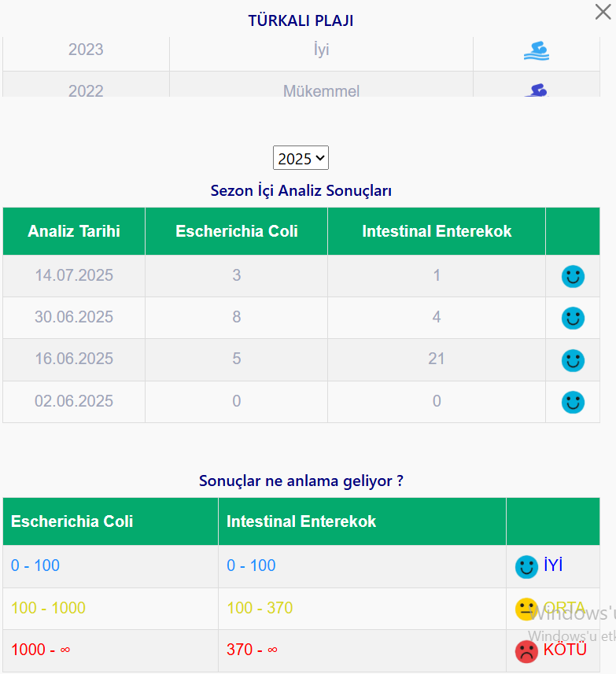Click Escherichia Coli header in analysis table

pos(237,231)
